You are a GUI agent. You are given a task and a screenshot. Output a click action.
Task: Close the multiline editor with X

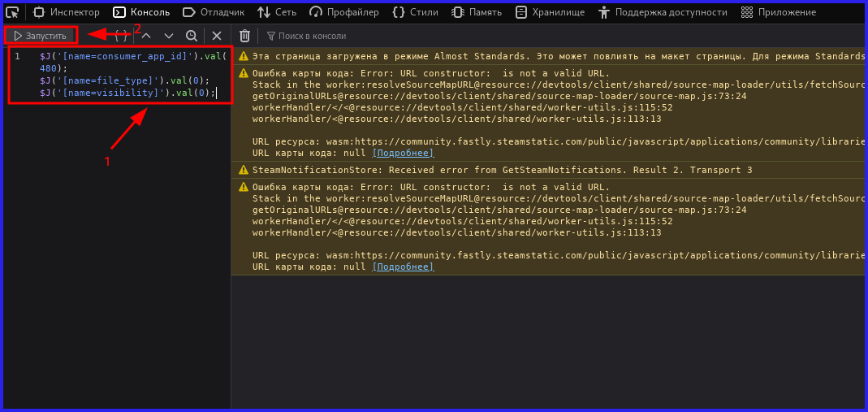coord(217,36)
